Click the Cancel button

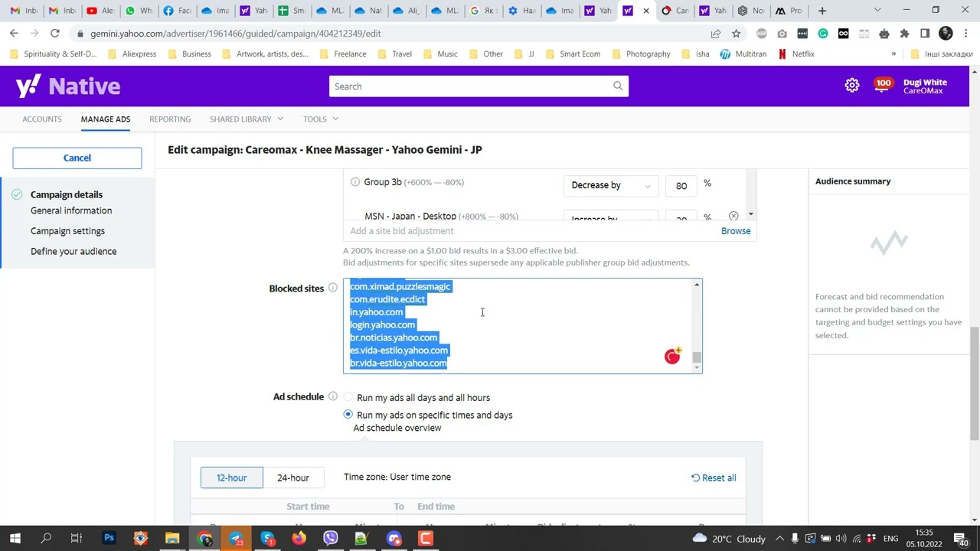(x=77, y=158)
